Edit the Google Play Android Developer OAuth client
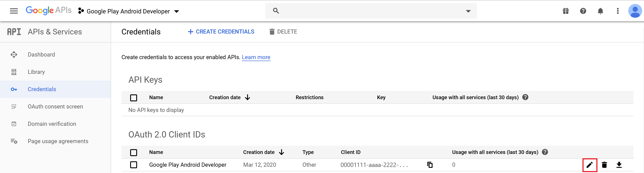This screenshot has height=173, width=644. 590,165
